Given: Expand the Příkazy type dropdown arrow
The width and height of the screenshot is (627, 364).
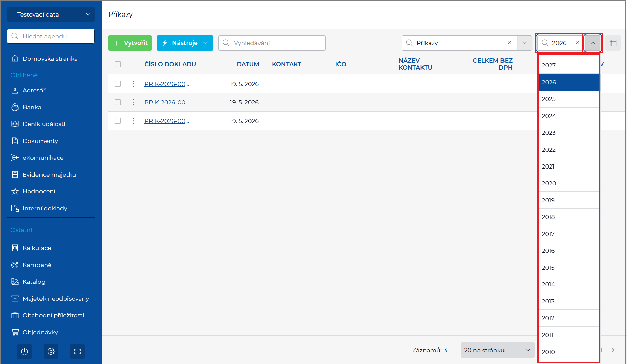Looking at the screenshot, I should coord(524,43).
